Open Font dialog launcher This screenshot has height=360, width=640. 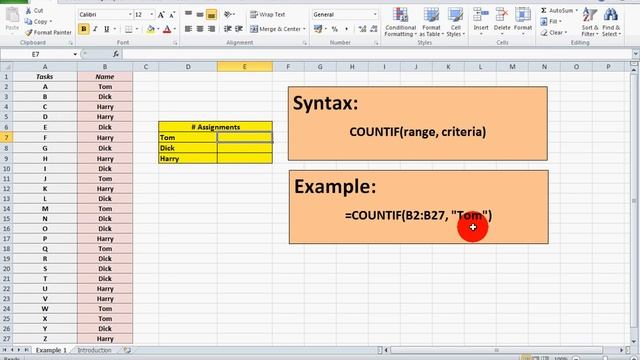(x=175, y=43)
